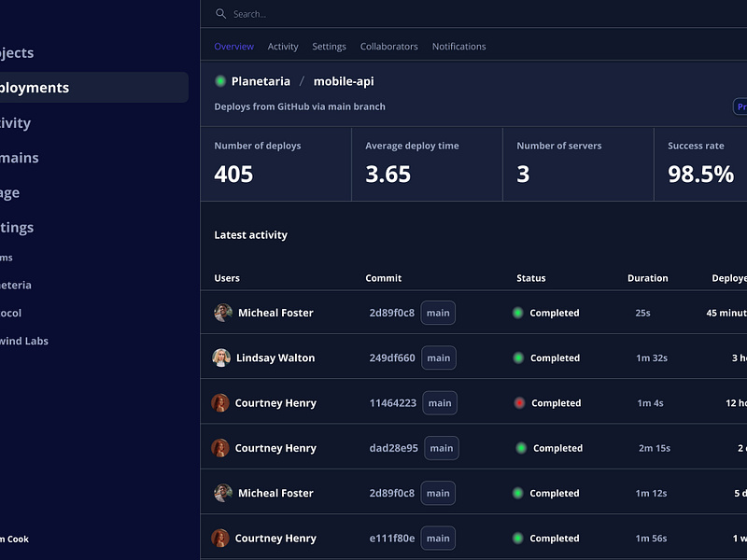
Task: Click Lindsay Walton's avatar picture
Action: (221, 358)
